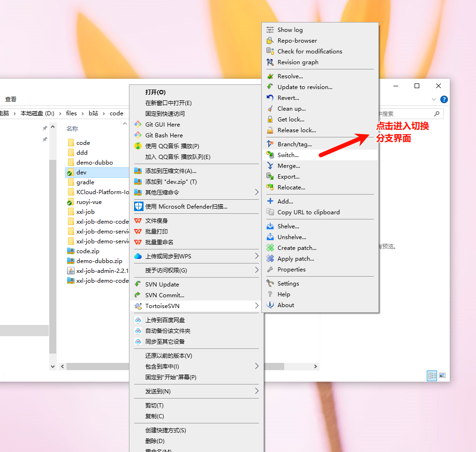
Task: Click Help in TortoiseSVN submenu
Action: click(320, 294)
